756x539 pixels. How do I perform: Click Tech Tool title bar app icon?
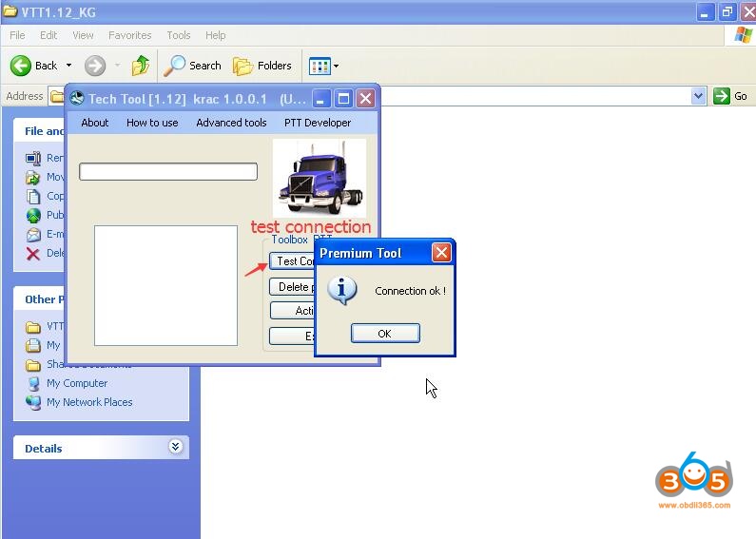coord(77,98)
